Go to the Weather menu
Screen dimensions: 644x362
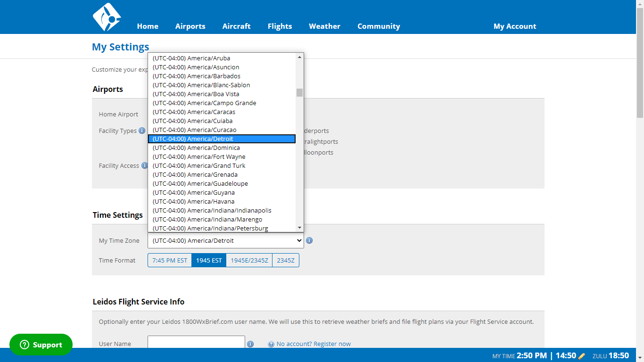324,26
